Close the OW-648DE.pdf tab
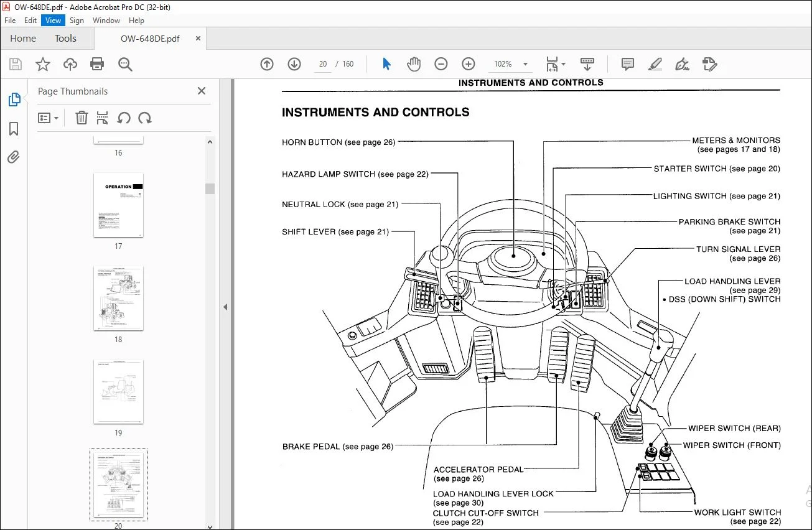Screen dimensions: 812x530 tap(198, 38)
